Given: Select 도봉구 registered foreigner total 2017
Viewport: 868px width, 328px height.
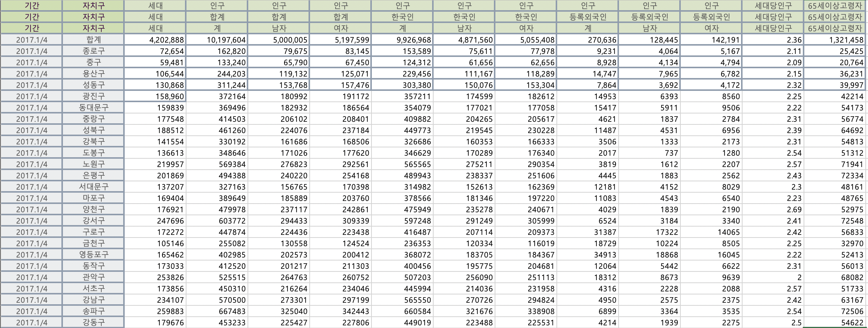Looking at the screenshot, I should pos(587,153).
